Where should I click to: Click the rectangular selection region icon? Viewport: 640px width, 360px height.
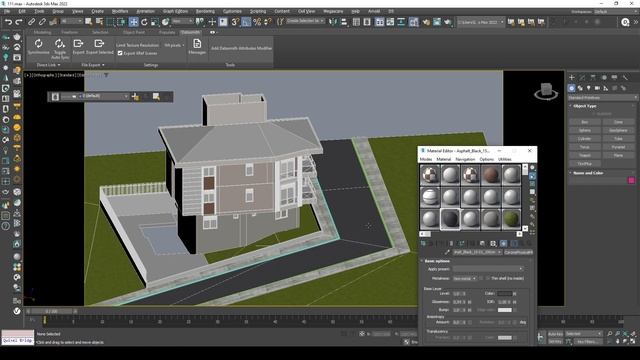point(110,22)
